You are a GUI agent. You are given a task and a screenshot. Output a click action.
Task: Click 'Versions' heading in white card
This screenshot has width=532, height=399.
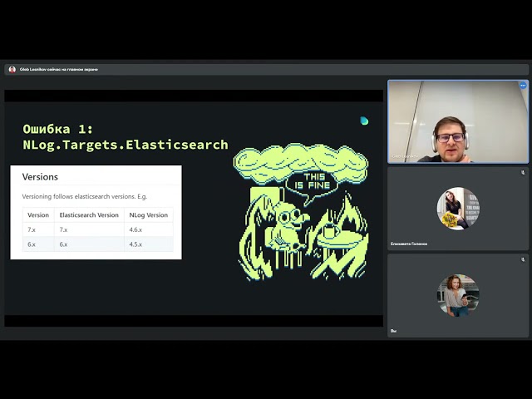pyautogui.click(x=40, y=177)
